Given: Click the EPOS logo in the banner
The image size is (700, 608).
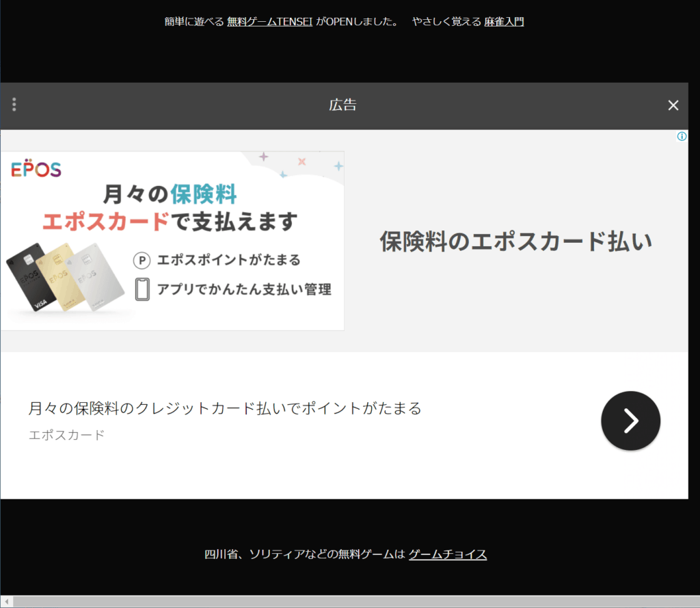Looking at the screenshot, I should pyautogui.click(x=36, y=168).
